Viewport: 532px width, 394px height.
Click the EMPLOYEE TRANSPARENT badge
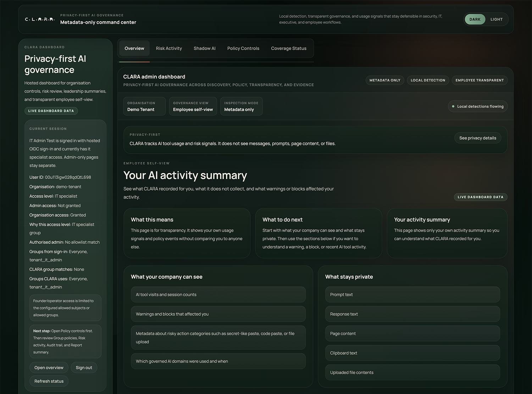(480, 80)
